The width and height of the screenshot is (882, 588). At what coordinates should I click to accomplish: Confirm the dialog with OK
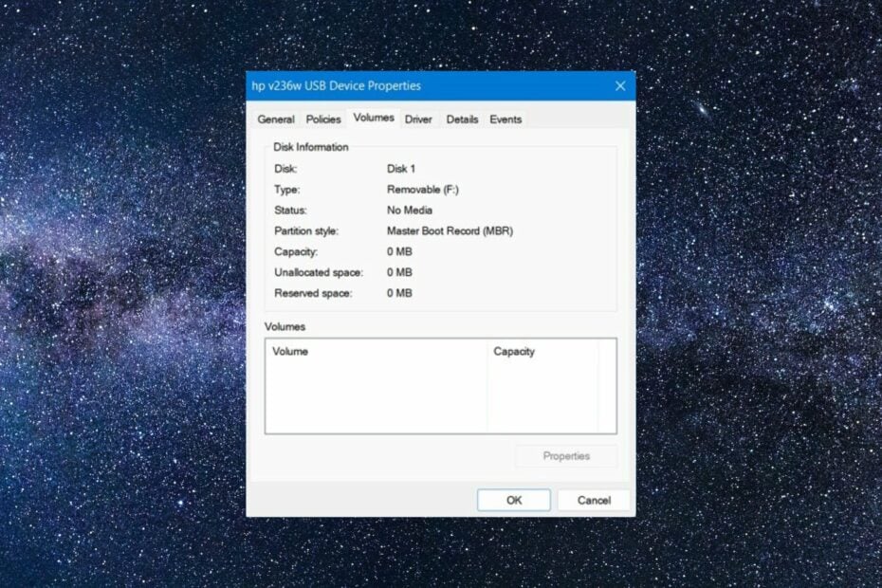[513, 500]
